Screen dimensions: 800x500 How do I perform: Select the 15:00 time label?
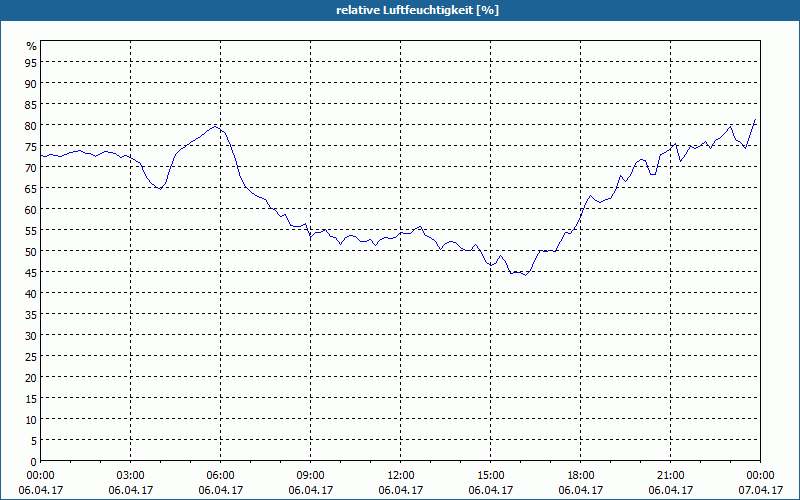[x=490, y=476]
